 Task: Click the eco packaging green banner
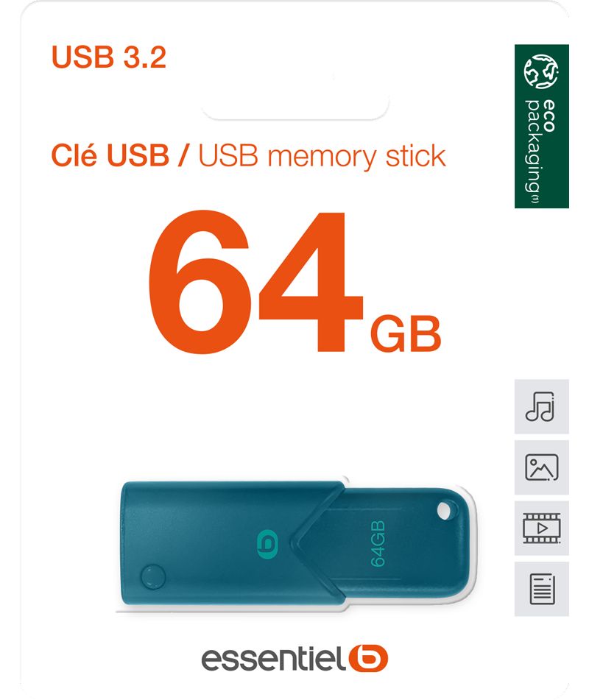tap(541, 126)
